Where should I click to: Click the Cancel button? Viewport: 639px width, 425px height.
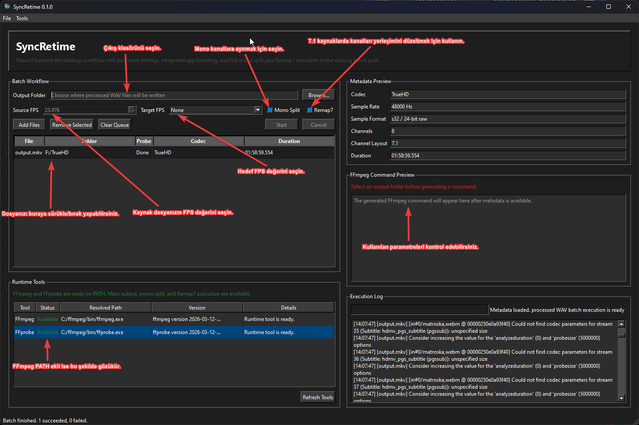click(x=318, y=125)
